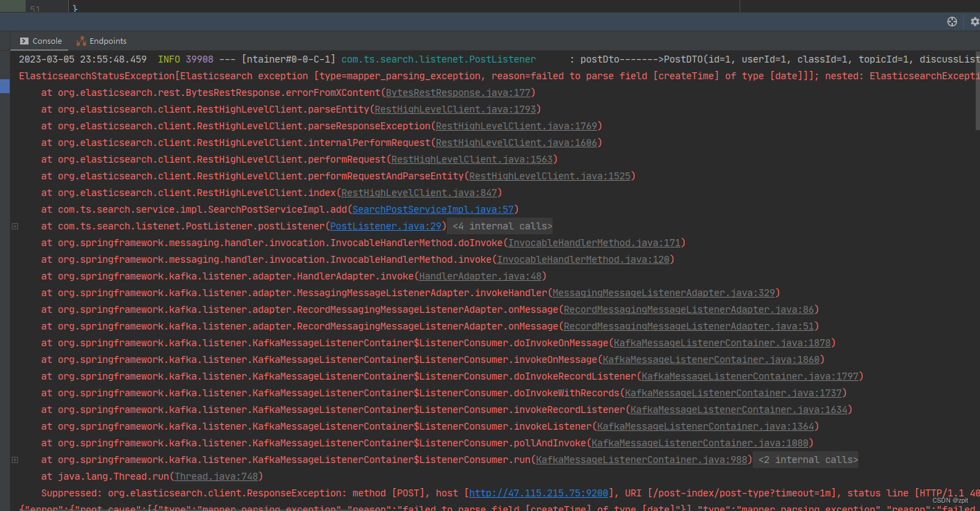Image resolution: width=980 pixels, height=511 pixels.
Task: Open the PostListener.java:29 source link
Action: coord(385,225)
